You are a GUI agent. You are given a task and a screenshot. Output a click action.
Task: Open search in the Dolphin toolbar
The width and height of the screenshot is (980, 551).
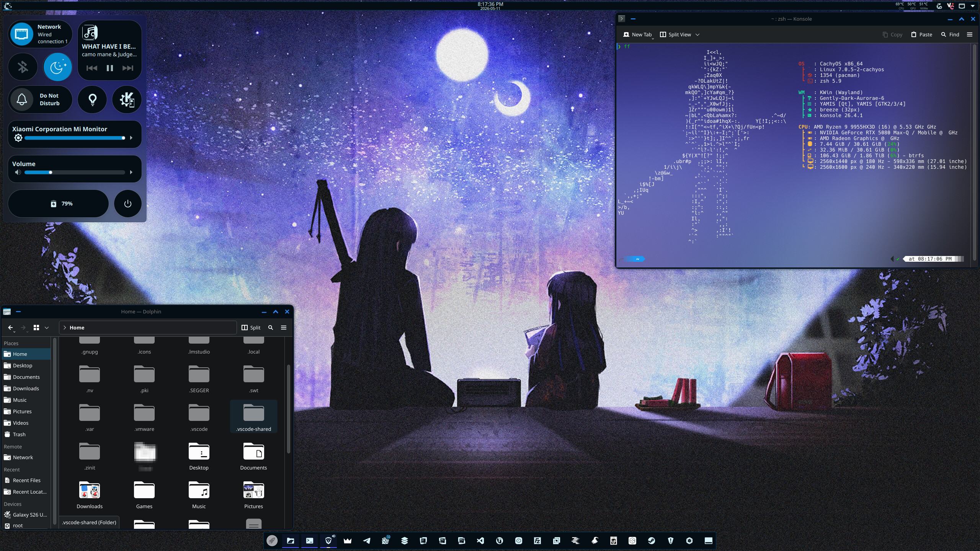pos(271,328)
